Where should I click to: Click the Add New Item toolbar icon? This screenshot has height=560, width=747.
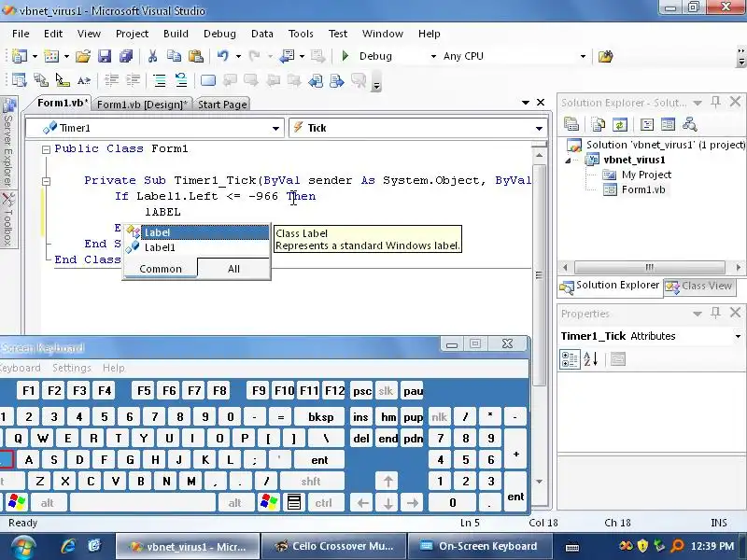point(51,56)
